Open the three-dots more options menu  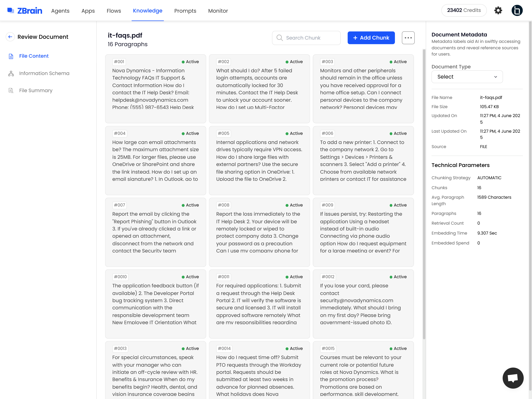coord(408,38)
